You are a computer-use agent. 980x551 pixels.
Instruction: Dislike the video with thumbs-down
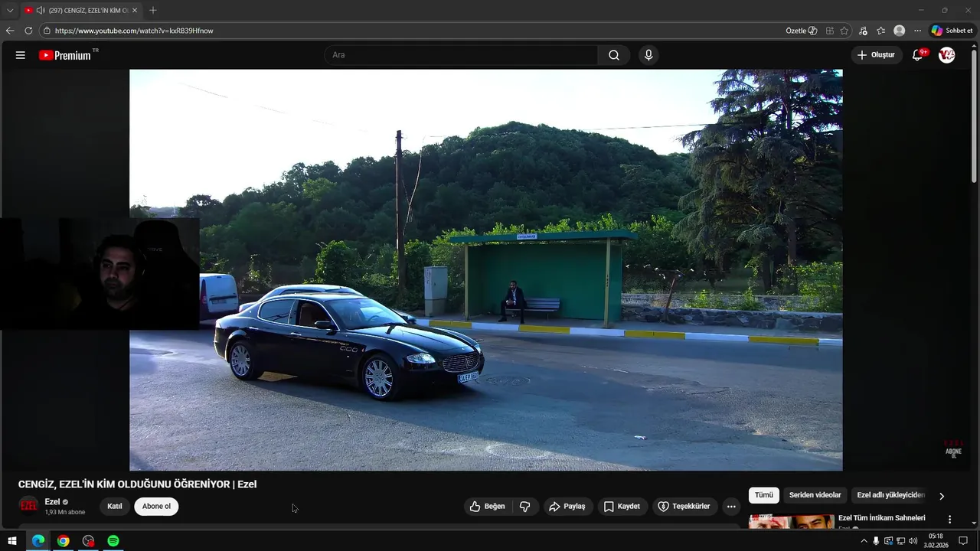pos(525,507)
